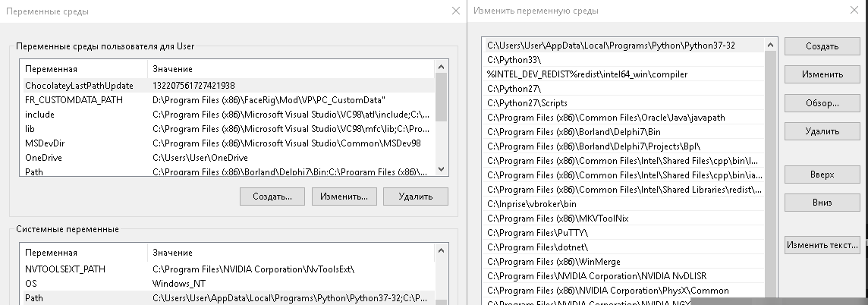Delete user variable with Удалить button under user list
This screenshot has width=868, height=305.
pos(415,197)
